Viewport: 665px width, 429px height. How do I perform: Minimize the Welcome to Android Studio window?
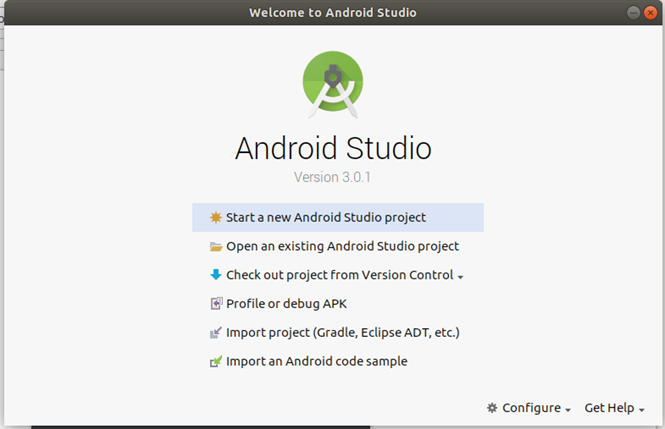(x=633, y=13)
